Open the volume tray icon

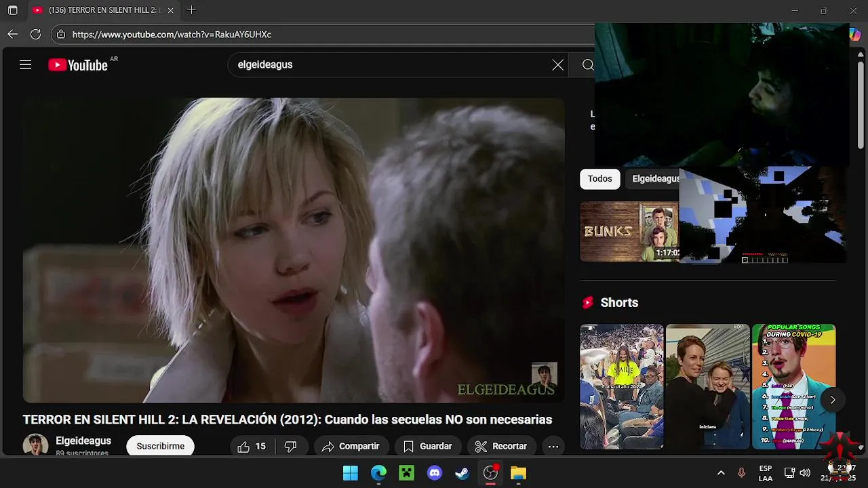point(805,473)
